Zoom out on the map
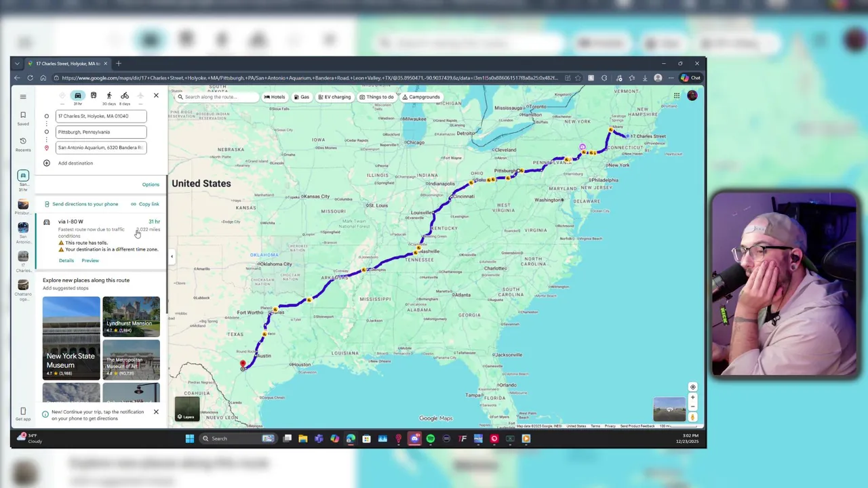Screen dimensions: 868x488 tap(692, 407)
